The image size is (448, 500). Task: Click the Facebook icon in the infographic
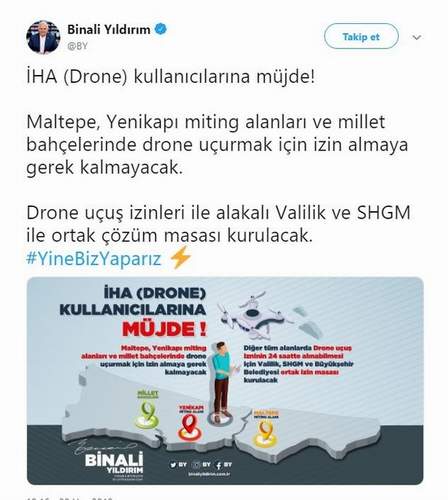[219, 466]
